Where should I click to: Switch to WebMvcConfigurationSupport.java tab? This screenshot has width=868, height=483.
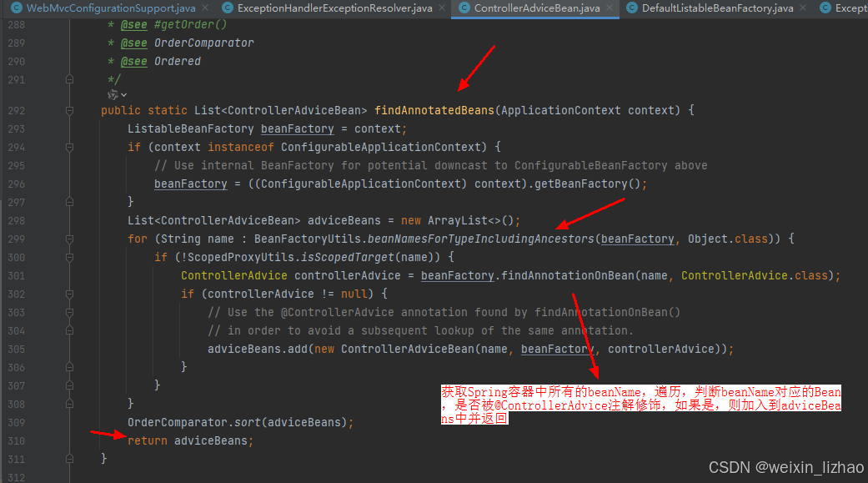pos(111,8)
